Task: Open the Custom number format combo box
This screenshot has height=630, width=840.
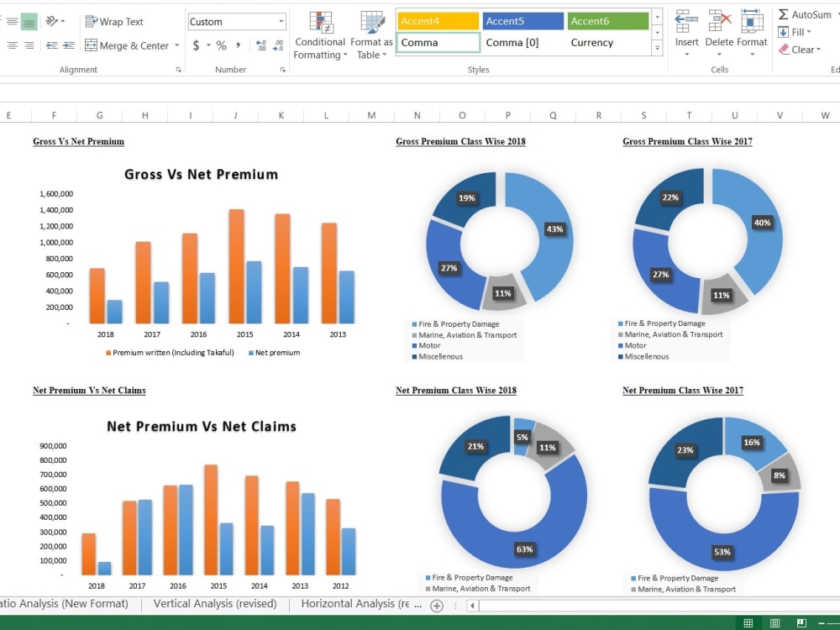Action: coord(237,22)
